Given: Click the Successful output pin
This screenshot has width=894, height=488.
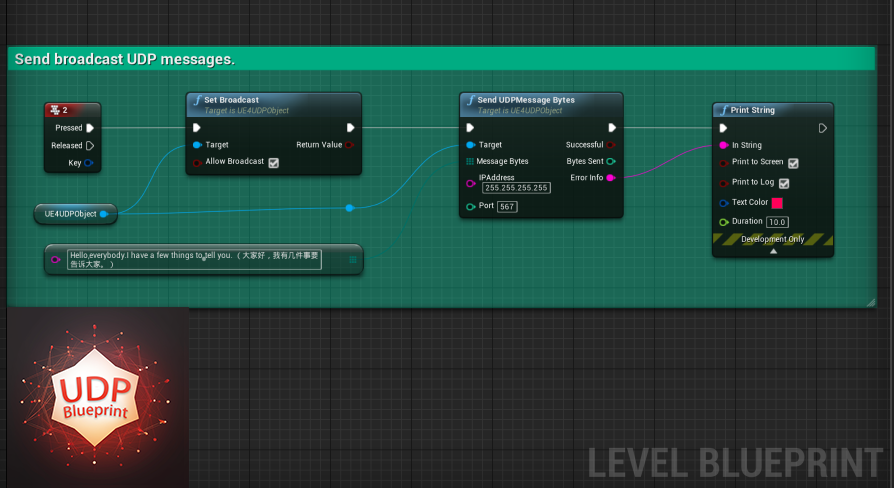Looking at the screenshot, I should (x=611, y=145).
